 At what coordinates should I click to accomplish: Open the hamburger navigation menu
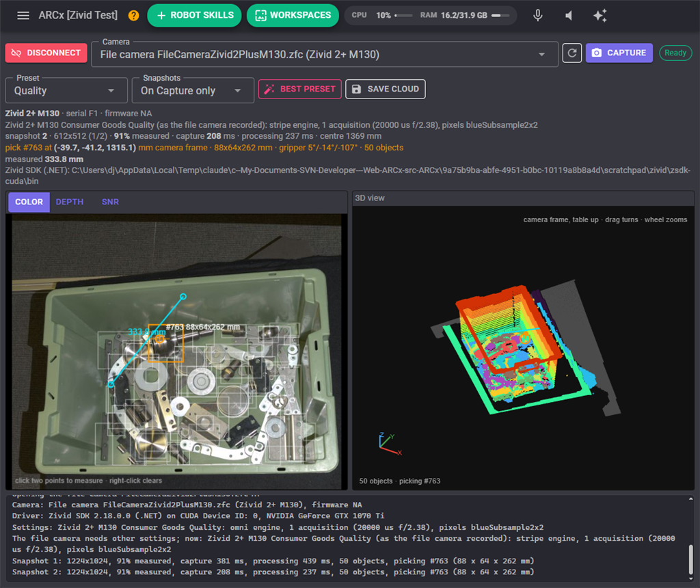tap(23, 16)
